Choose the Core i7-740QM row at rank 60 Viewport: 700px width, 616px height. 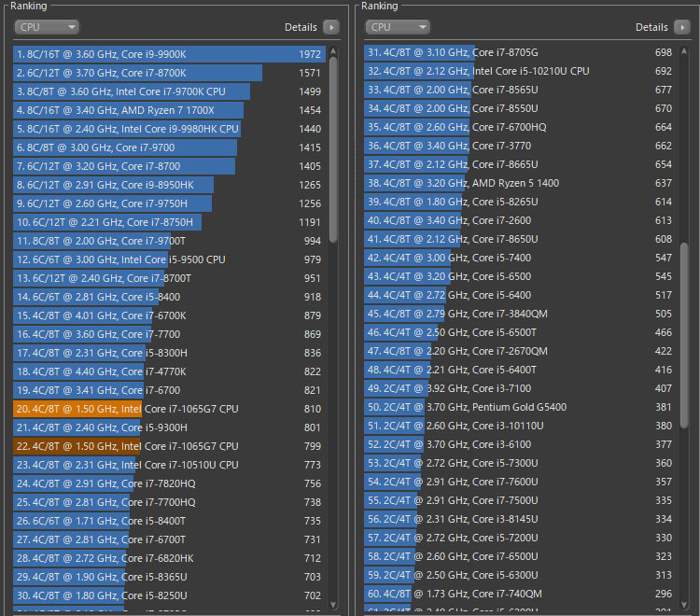click(518, 594)
